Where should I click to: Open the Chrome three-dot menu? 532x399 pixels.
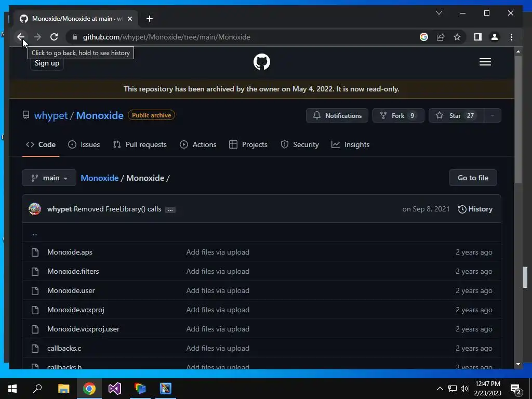click(511, 37)
